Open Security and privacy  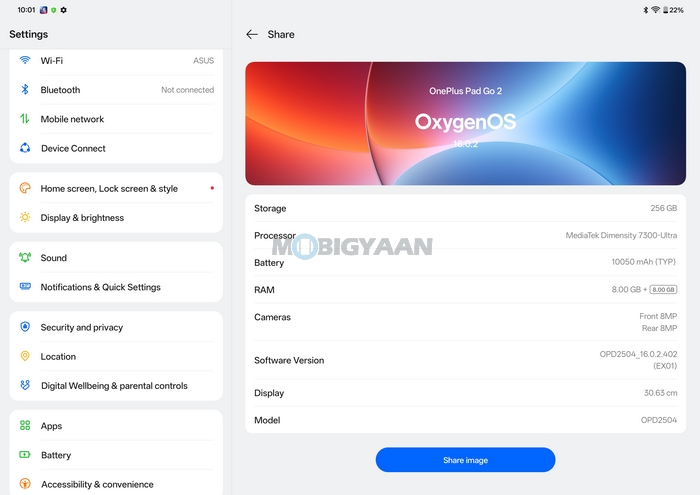(x=116, y=327)
